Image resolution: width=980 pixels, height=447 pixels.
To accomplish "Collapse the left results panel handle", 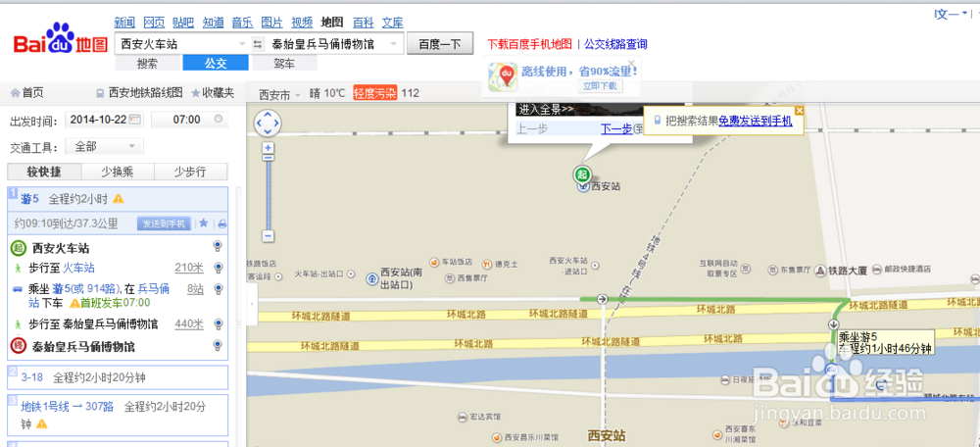I will pos(252,304).
